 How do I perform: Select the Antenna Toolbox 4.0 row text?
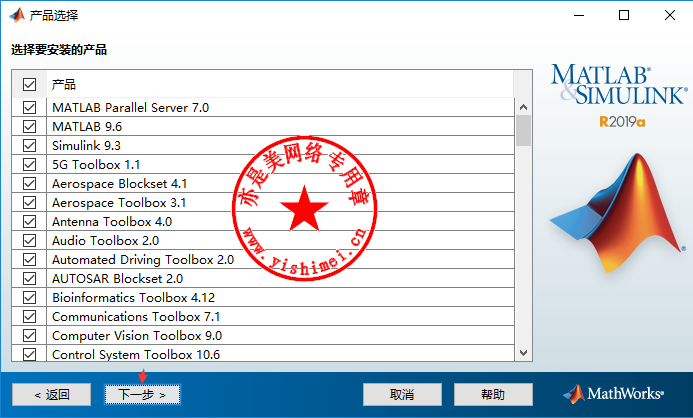(112, 221)
